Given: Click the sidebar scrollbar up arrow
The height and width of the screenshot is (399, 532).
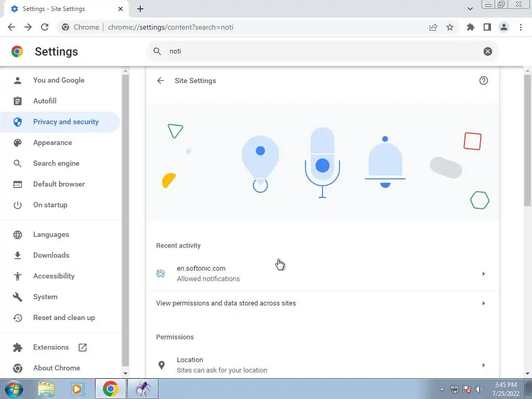Looking at the screenshot, I should click(x=125, y=71).
